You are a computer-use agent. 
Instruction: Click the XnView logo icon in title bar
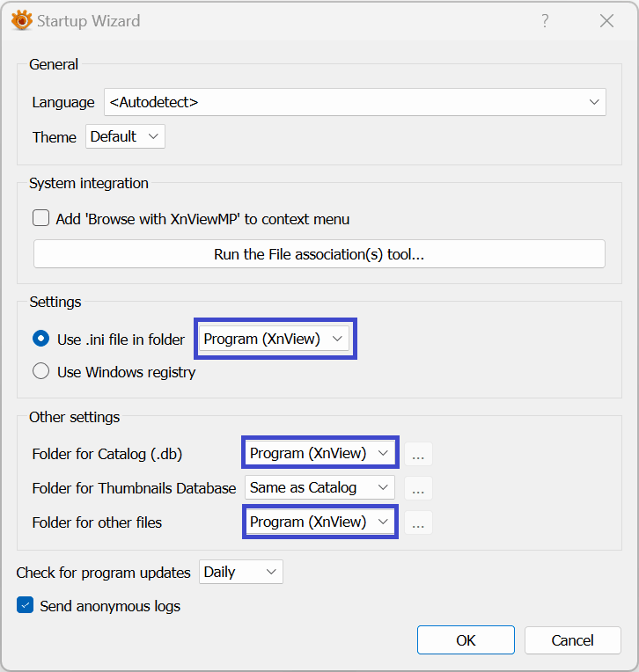click(x=21, y=21)
